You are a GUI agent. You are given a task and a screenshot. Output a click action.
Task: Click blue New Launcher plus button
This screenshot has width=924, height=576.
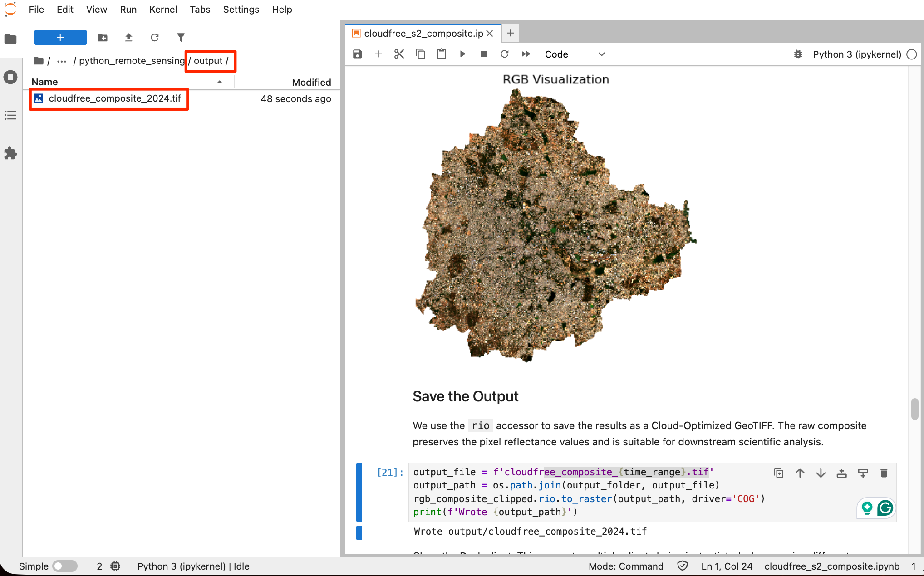click(x=60, y=38)
